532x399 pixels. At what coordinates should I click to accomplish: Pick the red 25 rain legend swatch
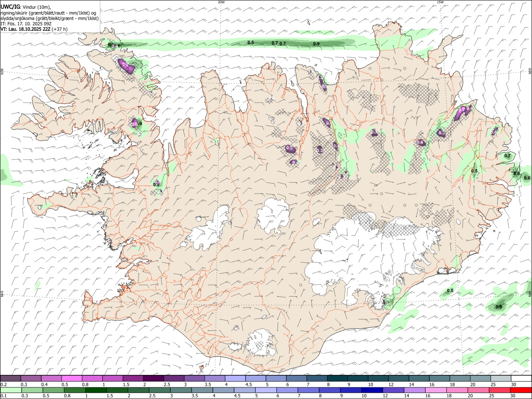pos(499,390)
